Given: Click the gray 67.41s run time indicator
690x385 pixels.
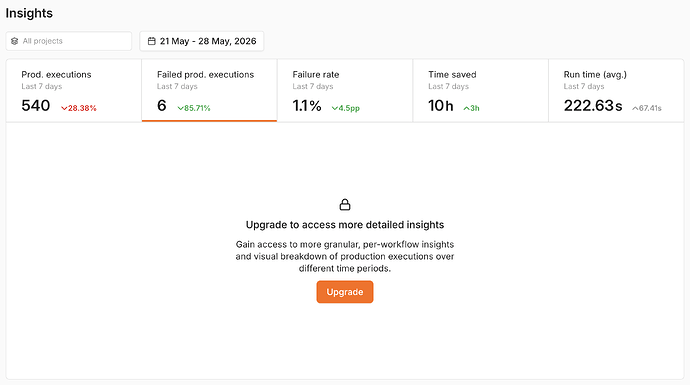Looking at the screenshot, I should coord(647,108).
